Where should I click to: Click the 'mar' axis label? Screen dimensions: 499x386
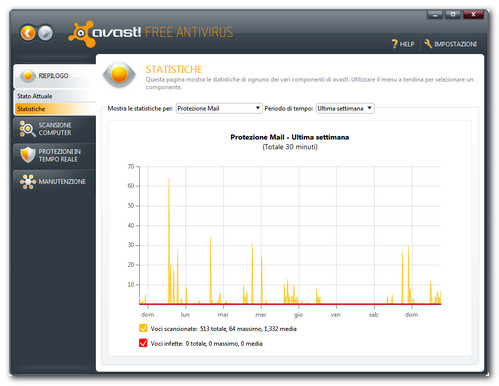click(x=223, y=315)
